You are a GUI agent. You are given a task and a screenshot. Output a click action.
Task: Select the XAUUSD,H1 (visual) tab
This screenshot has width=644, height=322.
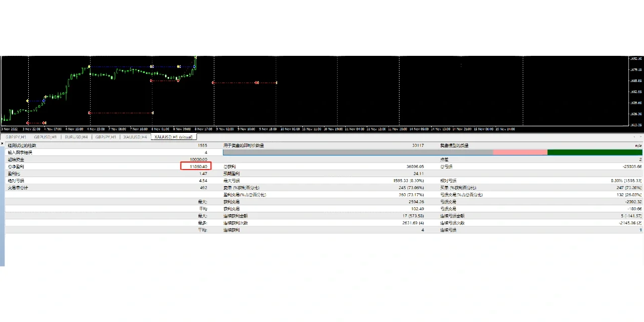[174, 137]
